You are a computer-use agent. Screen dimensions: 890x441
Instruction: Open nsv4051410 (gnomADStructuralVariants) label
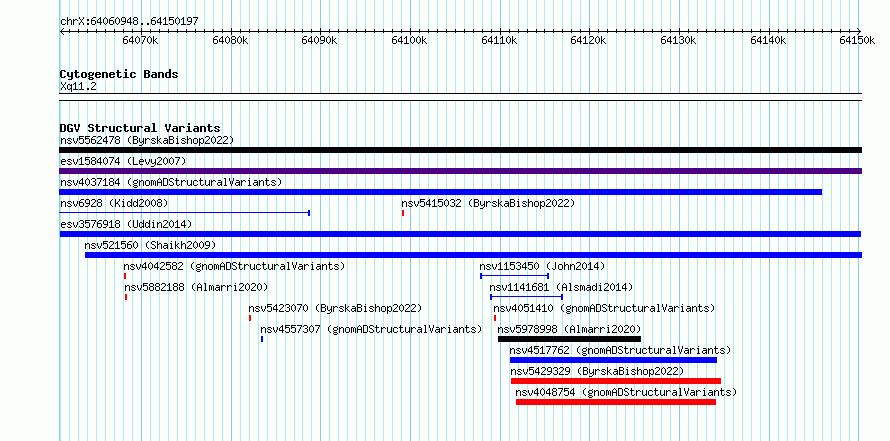(604, 308)
